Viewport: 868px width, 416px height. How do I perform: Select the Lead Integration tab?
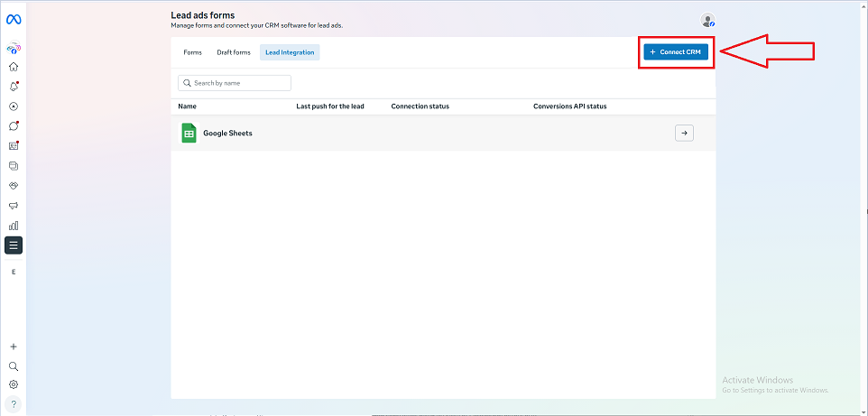click(290, 52)
